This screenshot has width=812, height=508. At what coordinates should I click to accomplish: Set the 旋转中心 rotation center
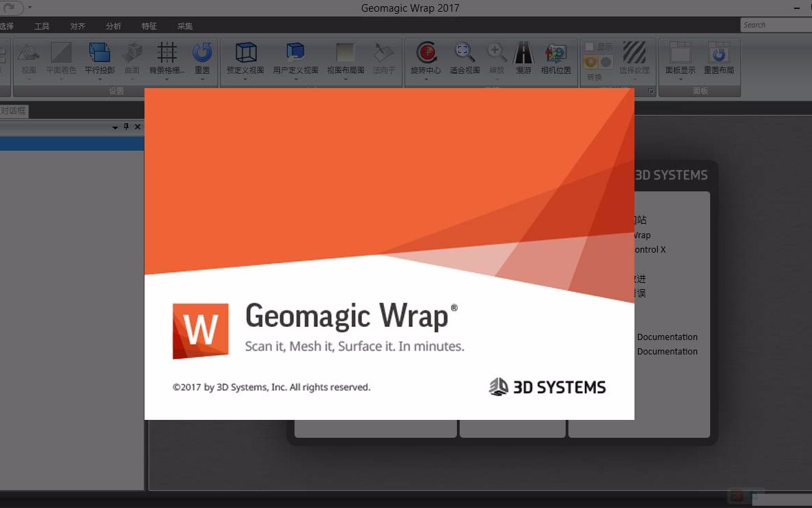pyautogui.click(x=426, y=58)
